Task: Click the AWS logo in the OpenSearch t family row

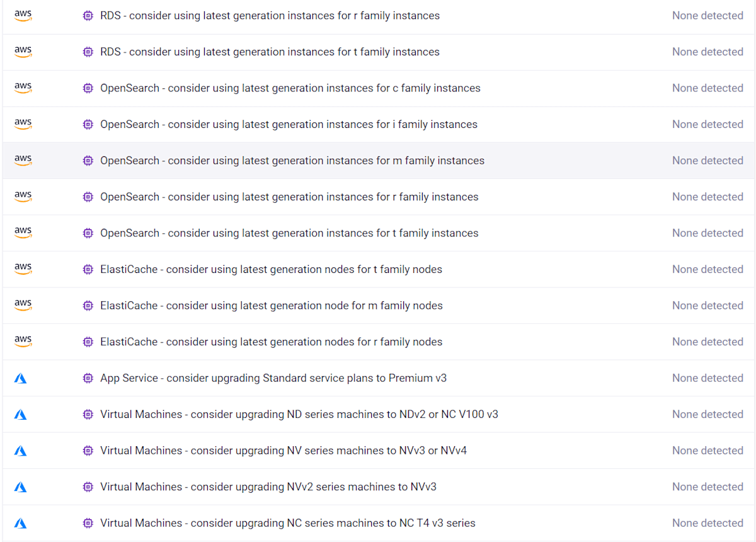Action: (x=23, y=233)
